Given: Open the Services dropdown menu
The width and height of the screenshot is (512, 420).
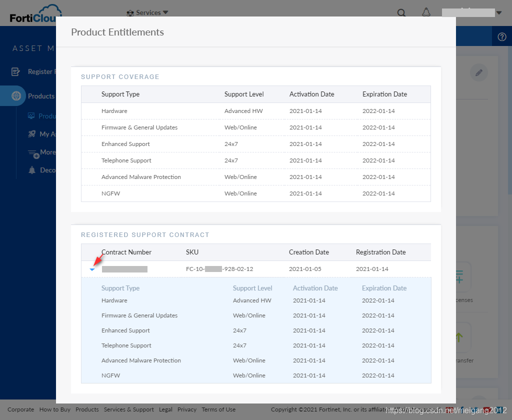Looking at the screenshot, I should point(147,12).
